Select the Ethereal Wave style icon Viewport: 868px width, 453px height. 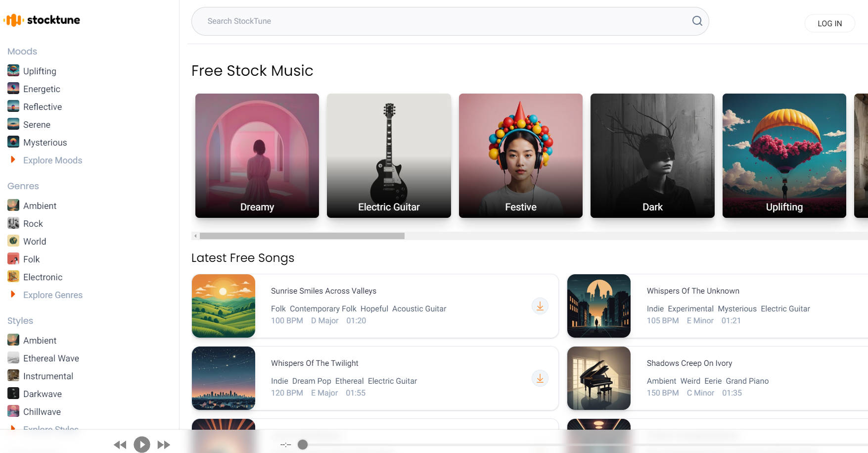click(x=13, y=357)
